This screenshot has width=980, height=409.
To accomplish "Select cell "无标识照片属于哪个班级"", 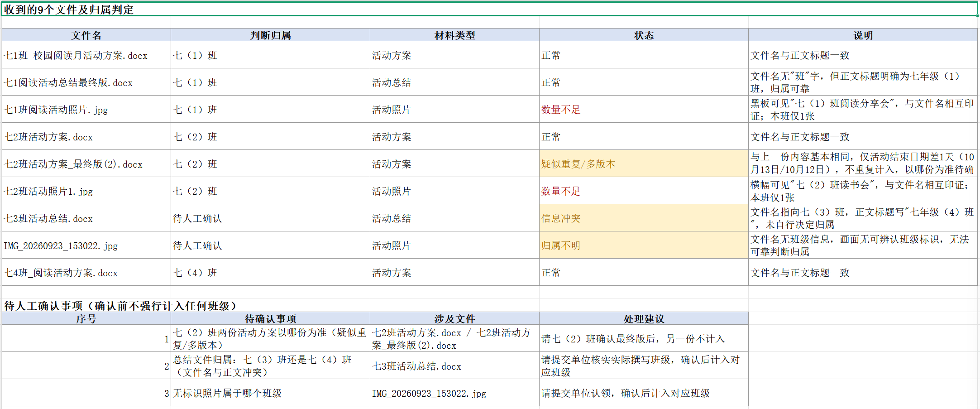I will click(270, 393).
